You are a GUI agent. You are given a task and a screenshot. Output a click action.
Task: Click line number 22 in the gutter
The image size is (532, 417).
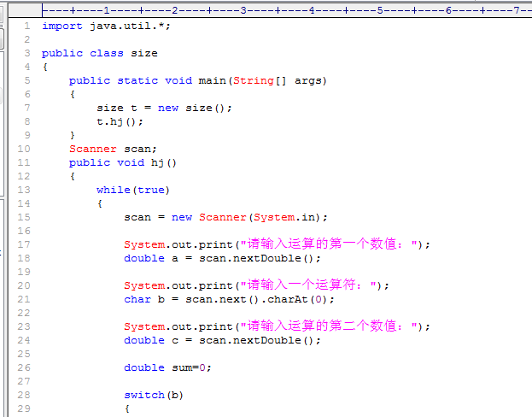tap(24, 313)
